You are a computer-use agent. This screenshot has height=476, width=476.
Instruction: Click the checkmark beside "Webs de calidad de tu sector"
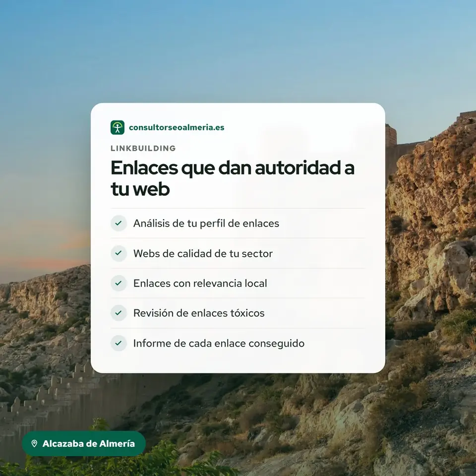(119, 253)
